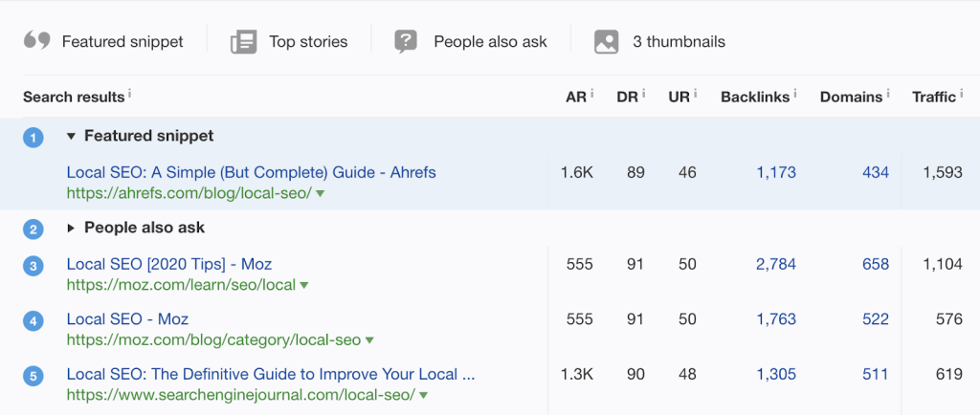Screen dimensions: 980x415
Task: Click the info icon next to Search results
Action: (129, 94)
